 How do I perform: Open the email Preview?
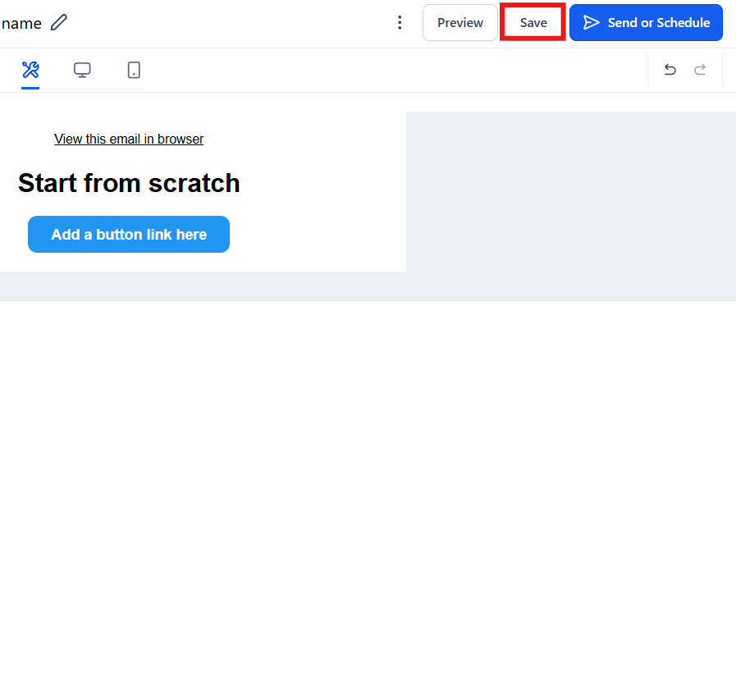point(459,23)
